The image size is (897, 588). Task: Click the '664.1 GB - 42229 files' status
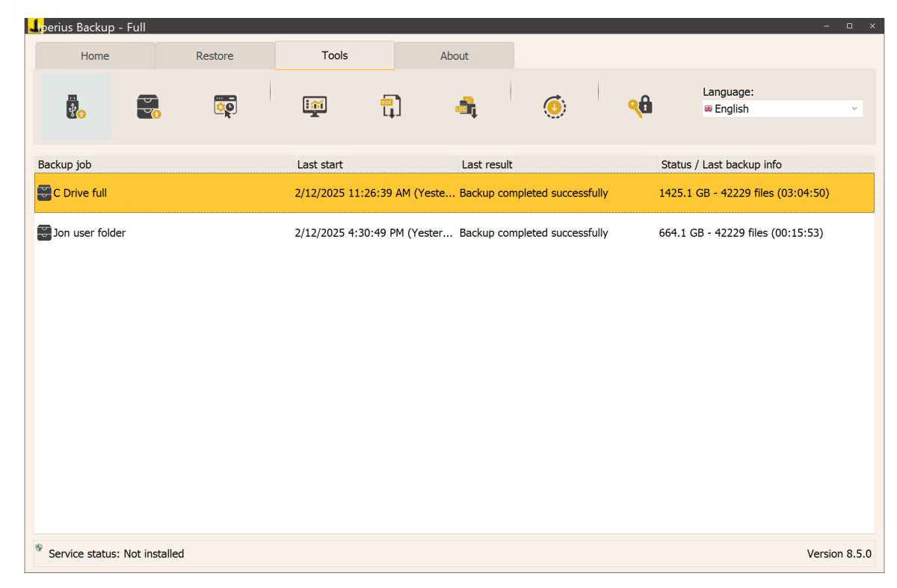(x=741, y=233)
